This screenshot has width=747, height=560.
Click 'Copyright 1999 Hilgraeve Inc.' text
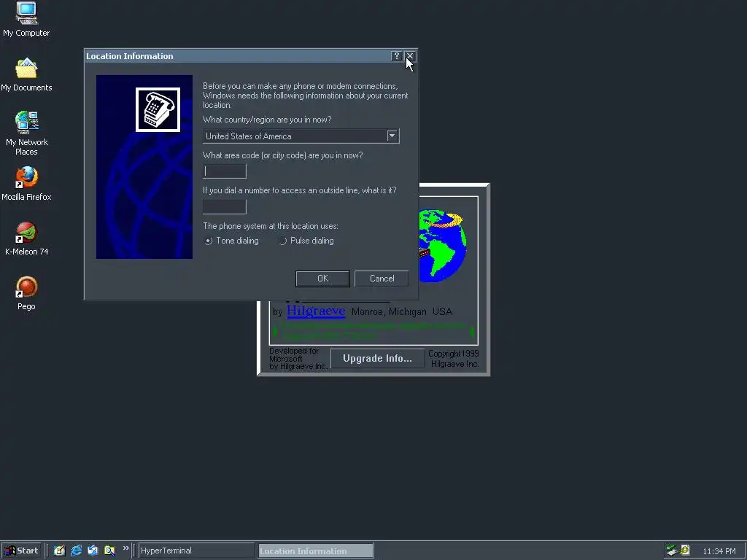tap(453, 359)
